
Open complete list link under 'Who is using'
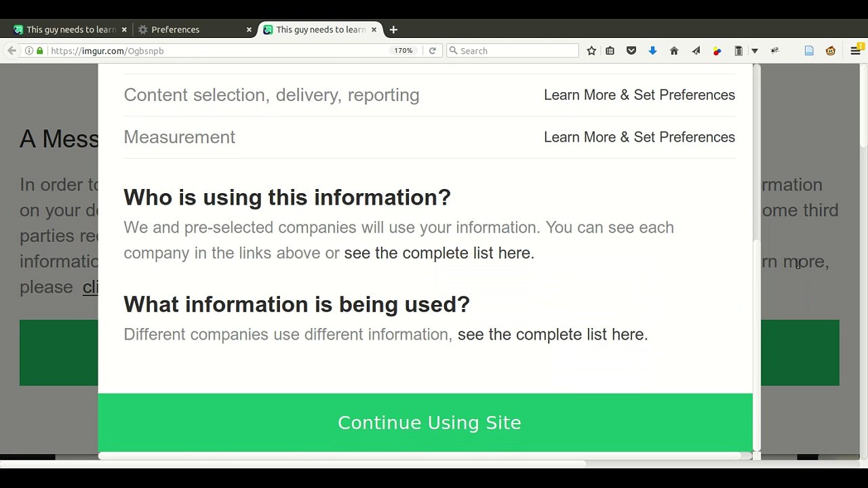[439, 253]
